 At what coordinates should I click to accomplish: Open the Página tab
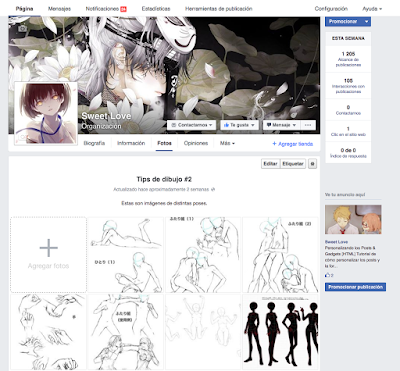click(24, 9)
